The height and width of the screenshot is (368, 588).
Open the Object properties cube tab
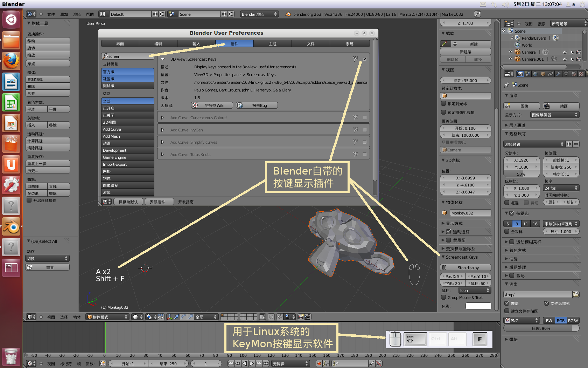[x=543, y=74]
